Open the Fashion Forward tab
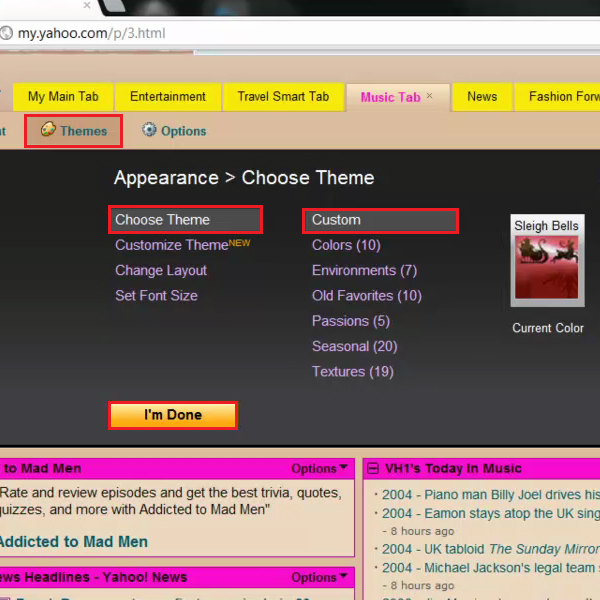The width and height of the screenshot is (600, 600). coord(557,96)
